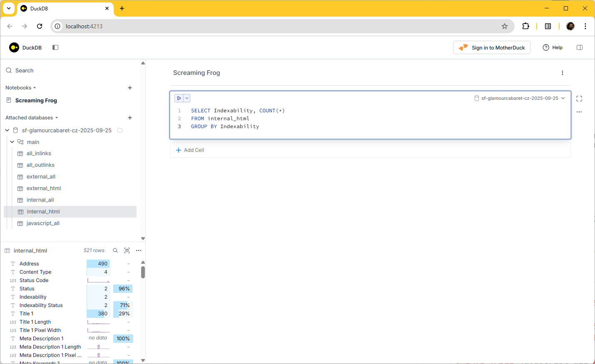Screen dimensions: 595x364
Task: Click Sign in to MotherDuck
Action: [x=491, y=47]
